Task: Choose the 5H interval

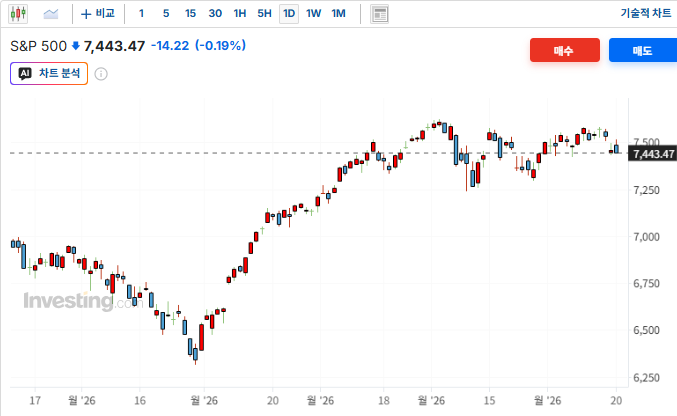Action: pyautogui.click(x=264, y=14)
